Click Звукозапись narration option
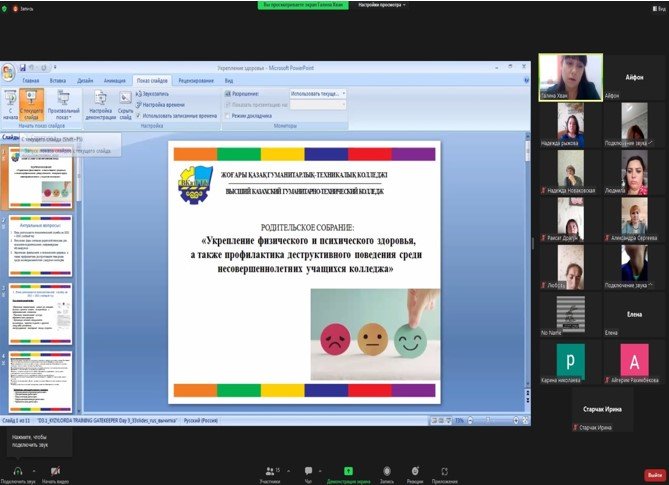This screenshot has width=669, height=485. tap(152, 93)
